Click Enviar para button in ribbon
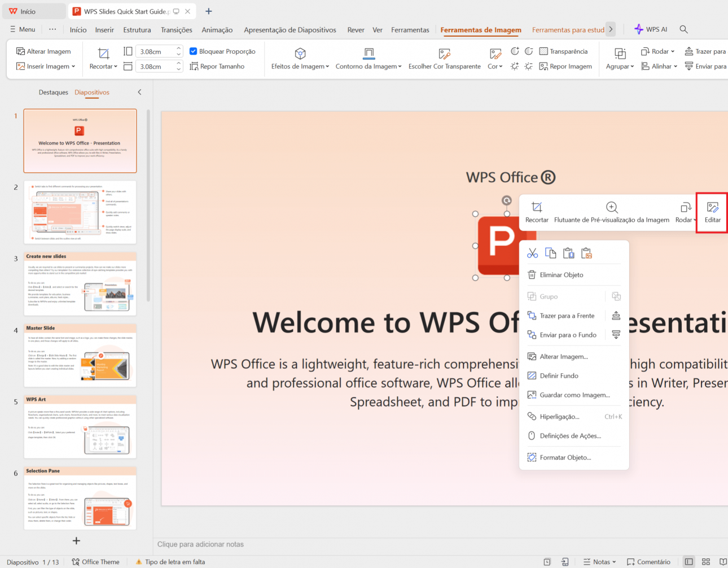This screenshot has height=568, width=728. tap(705, 67)
